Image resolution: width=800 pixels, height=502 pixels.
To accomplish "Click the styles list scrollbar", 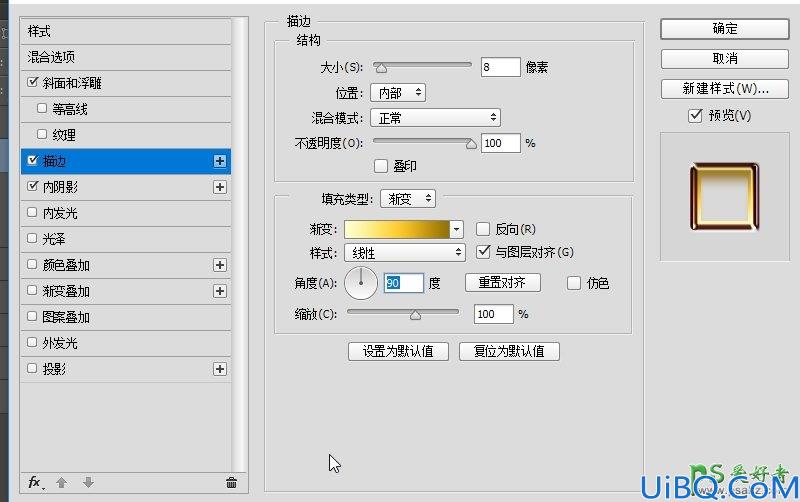I will point(239,245).
